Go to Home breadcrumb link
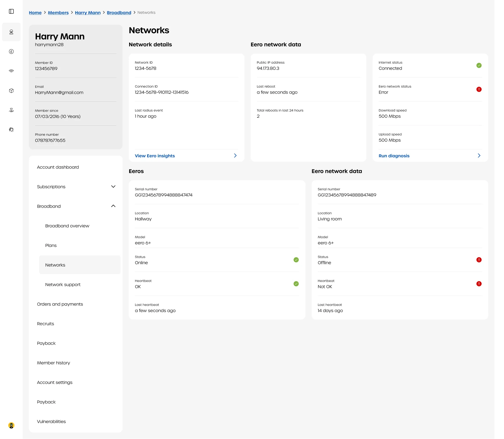Screen dimensions: 504x439 [x=35, y=13]
